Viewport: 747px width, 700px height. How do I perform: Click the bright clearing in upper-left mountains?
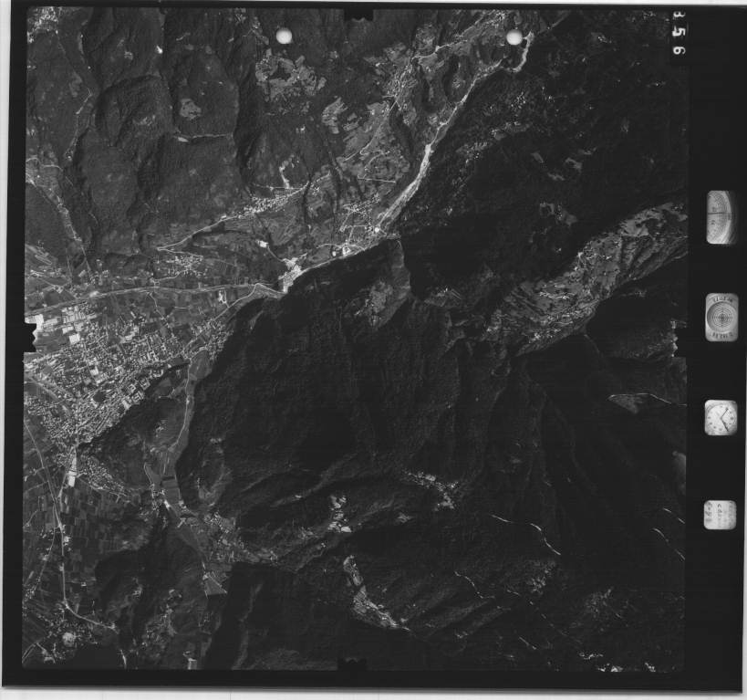point(190,110)
